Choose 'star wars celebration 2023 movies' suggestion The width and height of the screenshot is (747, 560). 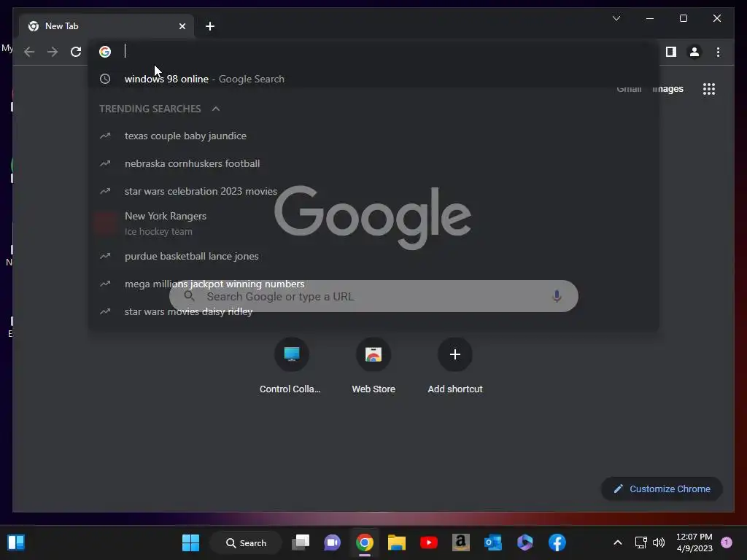(374, 192)
